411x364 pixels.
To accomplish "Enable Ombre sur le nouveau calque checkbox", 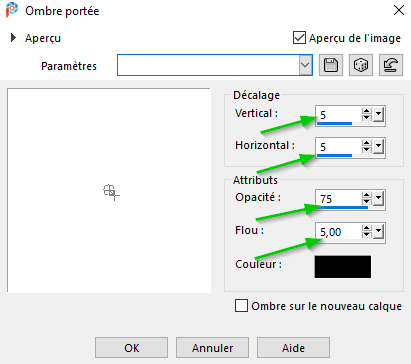I will [x=241, y=306].
